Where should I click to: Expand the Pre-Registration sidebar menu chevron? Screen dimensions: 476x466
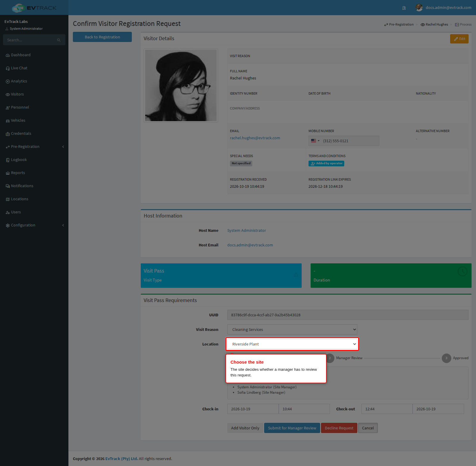click(x=63, y=147)
